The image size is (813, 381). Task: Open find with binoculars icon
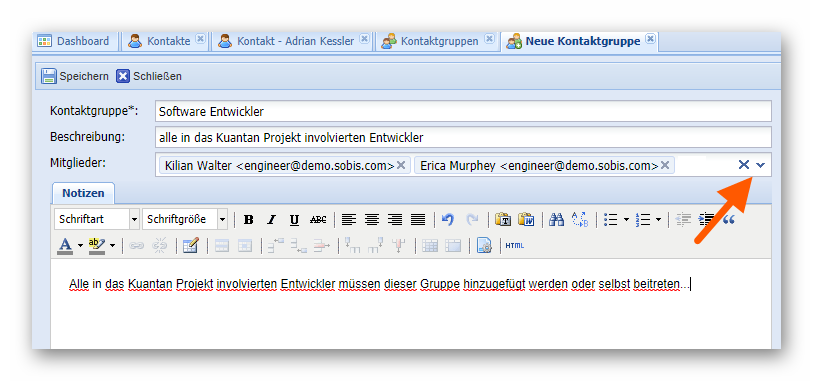556,220
